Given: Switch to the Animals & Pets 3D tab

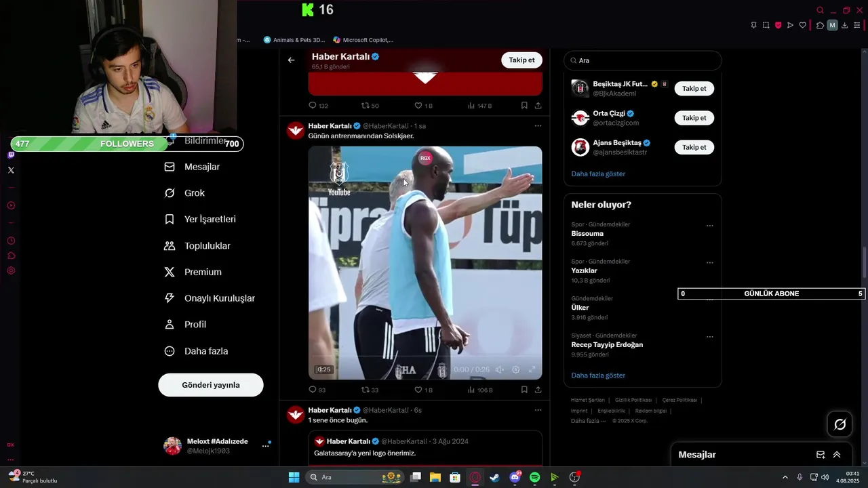Looking at the screenshot, I should point(294,40).
